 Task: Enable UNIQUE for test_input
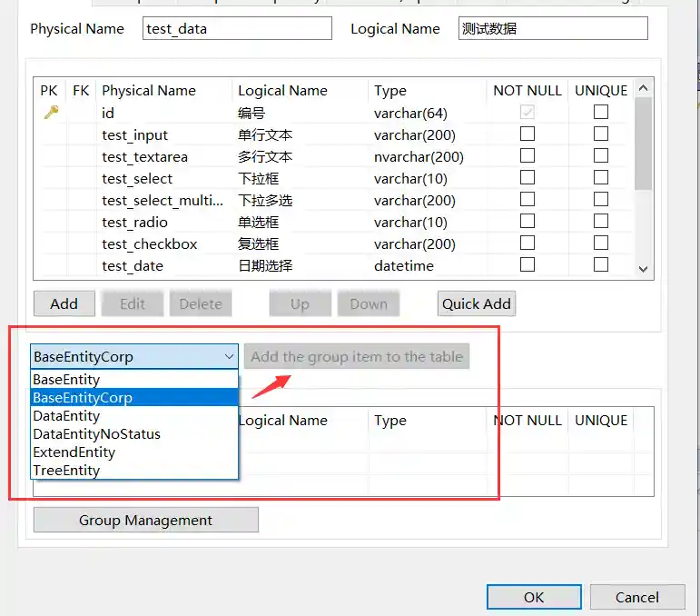600,134
